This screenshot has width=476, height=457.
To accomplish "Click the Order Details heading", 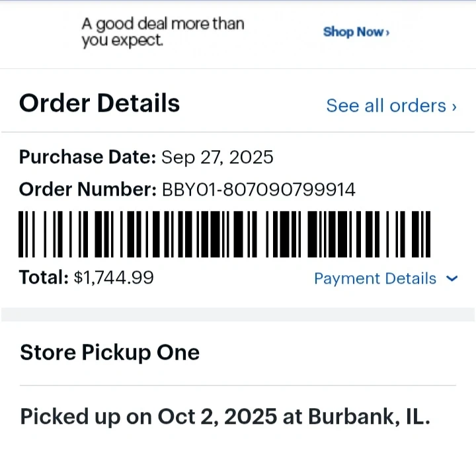I will click(x=99, y=103).
